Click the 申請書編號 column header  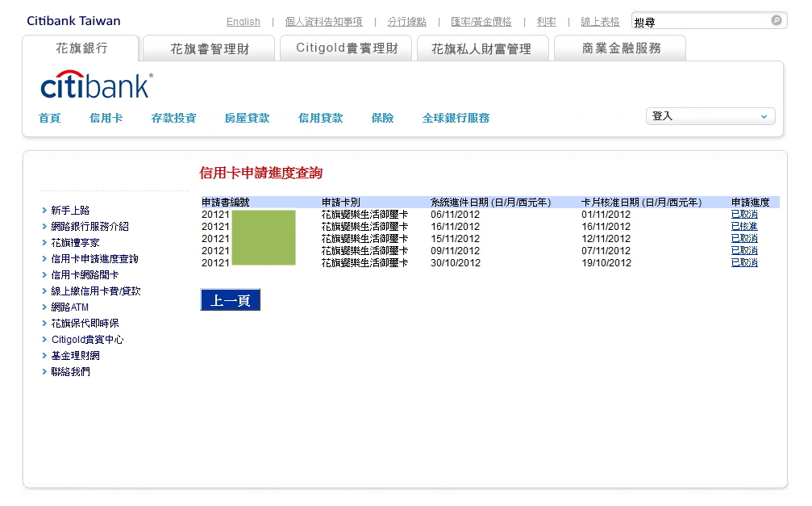(x=225, y=203)
